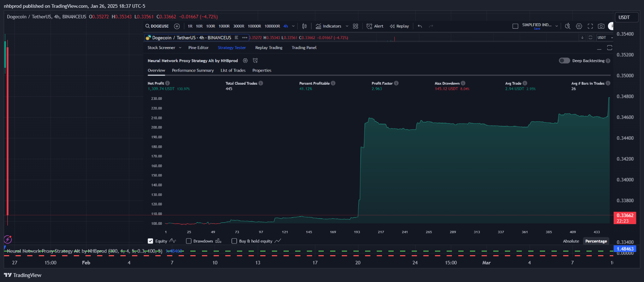Image resolution: width=644 pixels, height=282 pixels.
Task: Open the layout setup square icon
Action: (515, 26)
